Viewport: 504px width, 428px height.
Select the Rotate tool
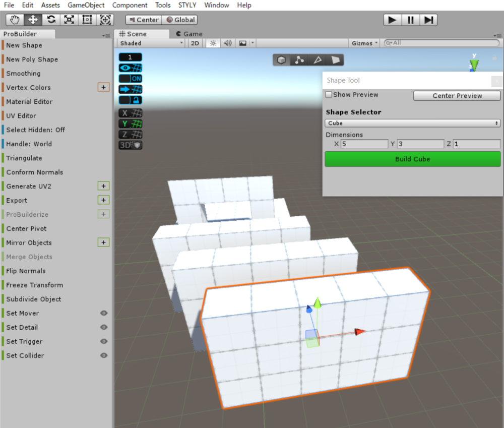pyautogui.click(x=50, y=19)
